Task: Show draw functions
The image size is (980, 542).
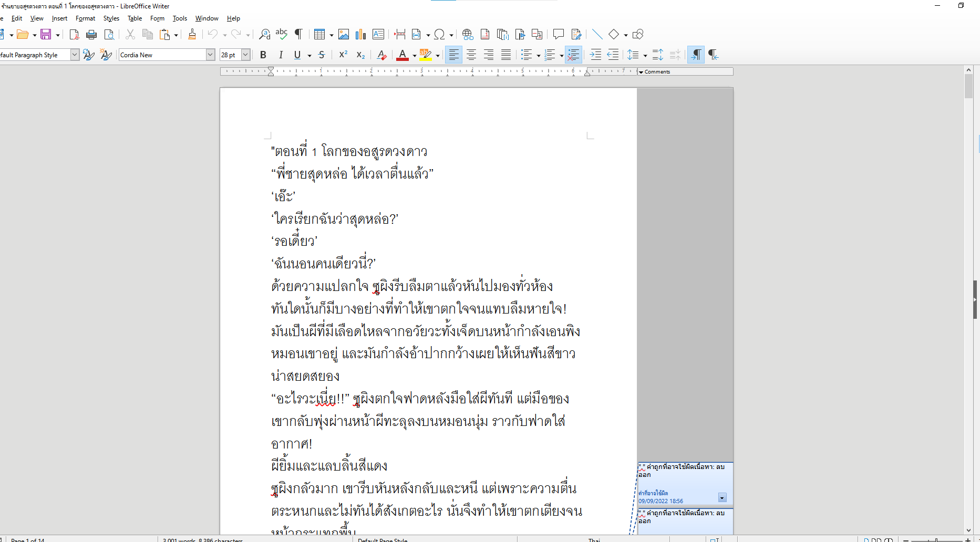Action: [x=638, y=35]
